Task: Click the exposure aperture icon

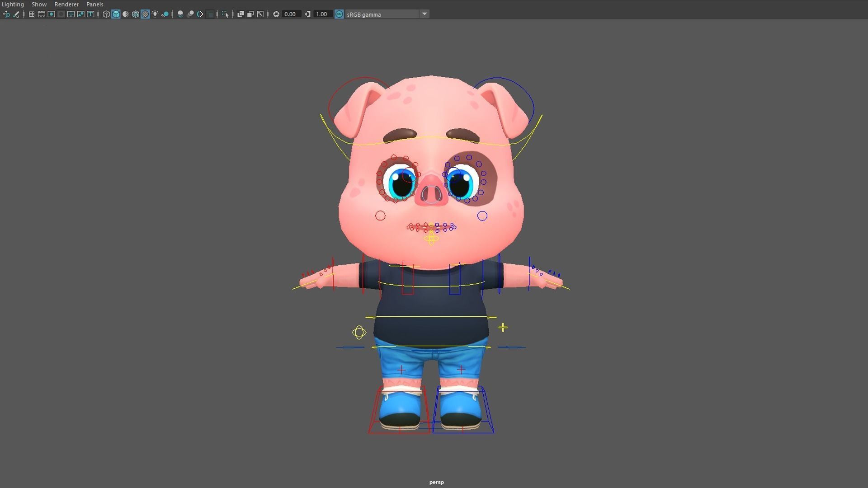Action: 276,14
